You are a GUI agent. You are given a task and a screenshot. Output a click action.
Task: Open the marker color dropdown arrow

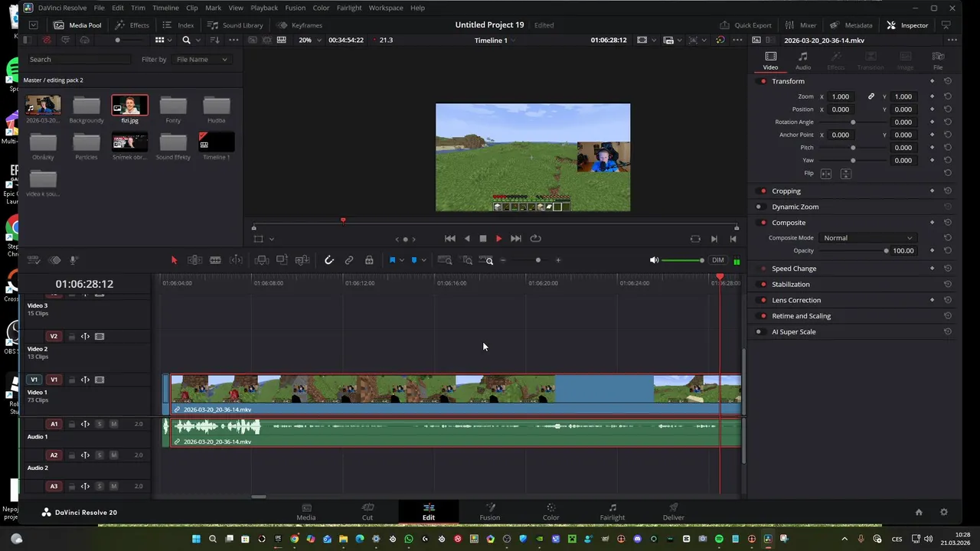[x=423, y=260]
